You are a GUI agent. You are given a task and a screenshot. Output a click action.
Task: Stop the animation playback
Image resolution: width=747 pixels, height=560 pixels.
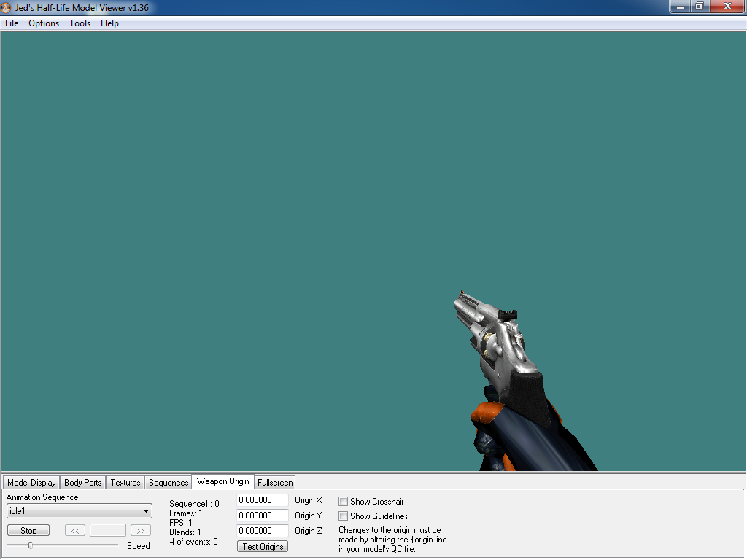28,531
